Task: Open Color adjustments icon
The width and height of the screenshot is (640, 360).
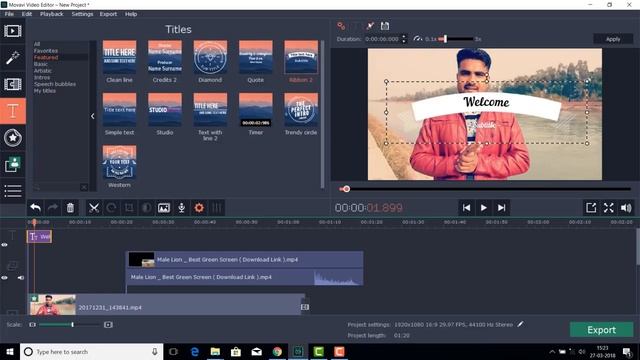Action: pos(146,208)
